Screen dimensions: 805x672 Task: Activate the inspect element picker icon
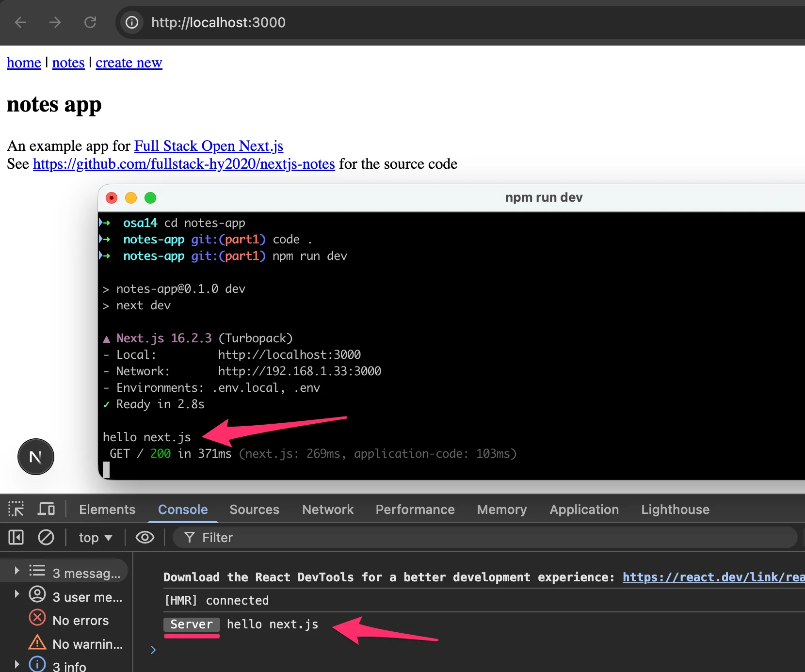pyautogui.click(x=16, y=509)
